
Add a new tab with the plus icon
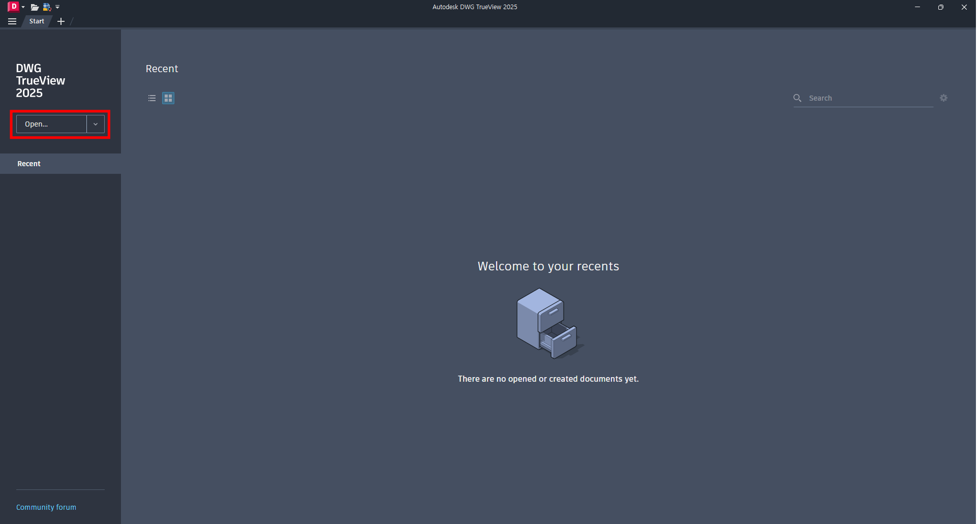[61, 21]
